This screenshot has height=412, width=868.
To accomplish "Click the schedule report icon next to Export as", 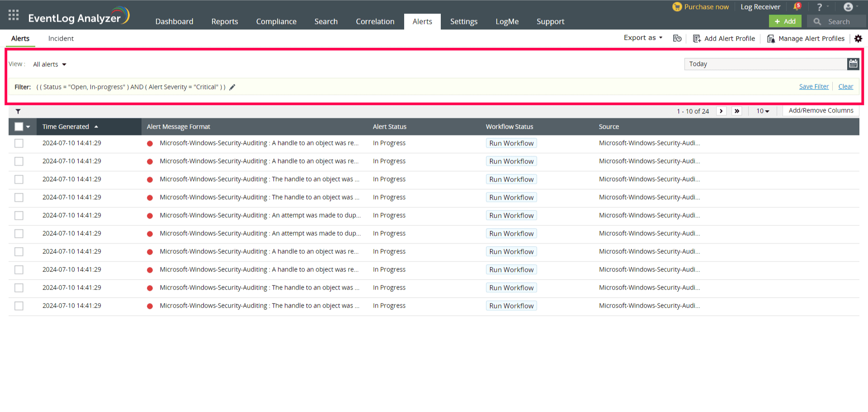I will [677, 38].
